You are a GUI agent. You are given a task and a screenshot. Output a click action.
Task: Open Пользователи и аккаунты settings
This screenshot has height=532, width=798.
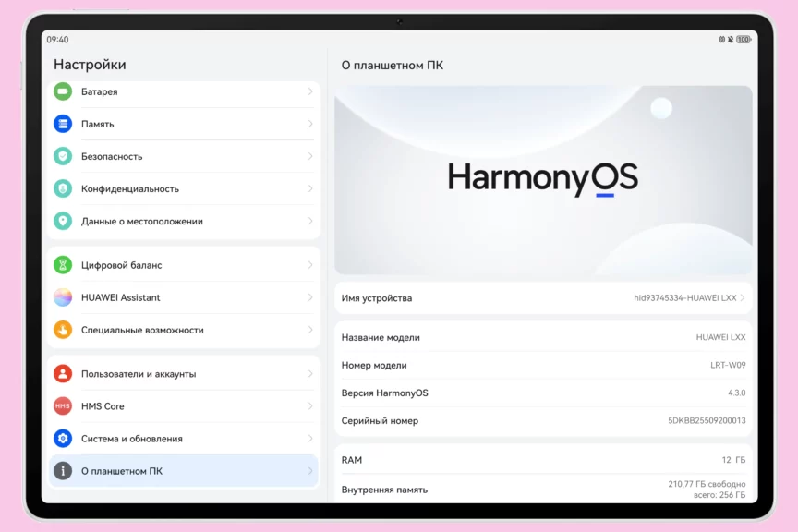pyautogui.click(x=183, y=374)
